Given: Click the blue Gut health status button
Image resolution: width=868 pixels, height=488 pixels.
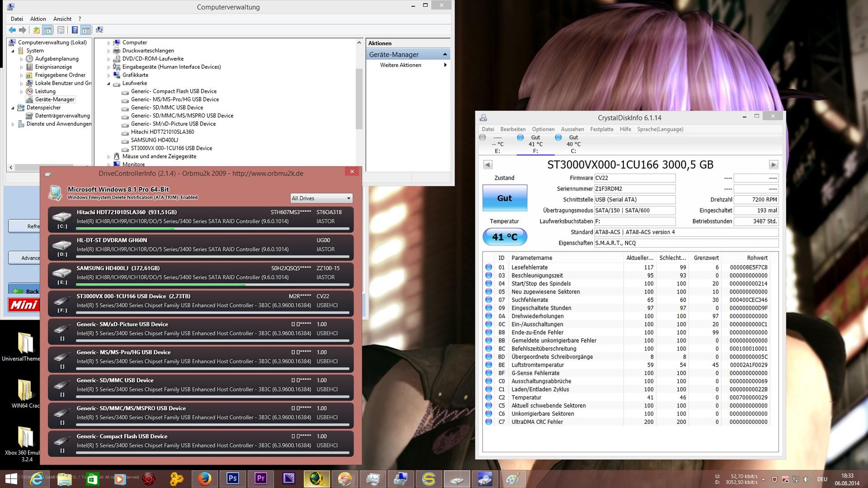Looking at the screenshot, I should (505, 198).
